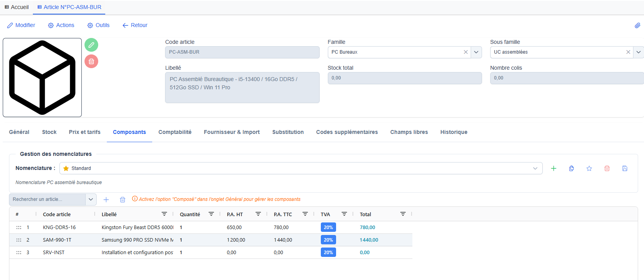Go back using the Retour button

pyautogui.click(x=135, y=25)
